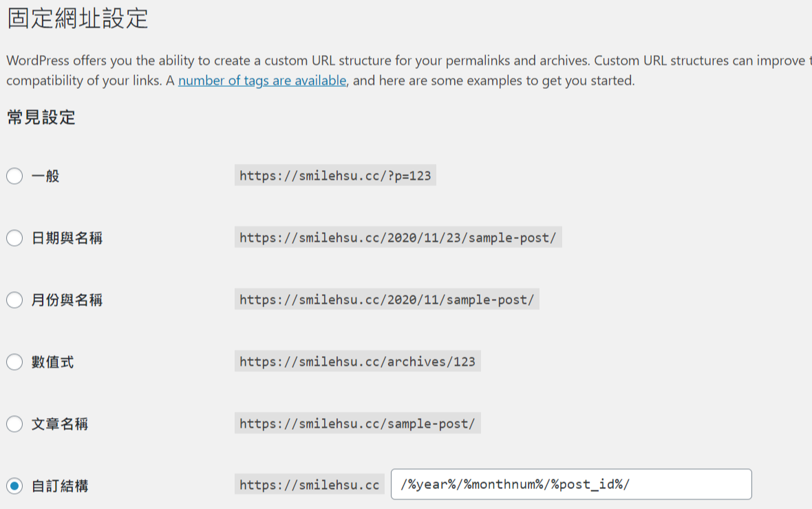The image size is (812, 509).
Task: Pick the 數值式 radio option
Action: click(x=14, y=362)
